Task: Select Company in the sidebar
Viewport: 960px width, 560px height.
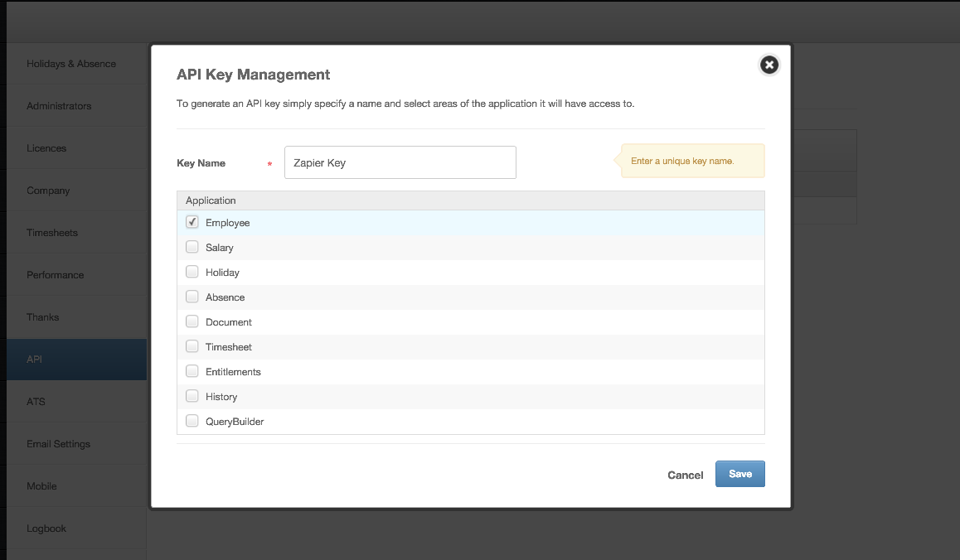Action: [77, 191]
